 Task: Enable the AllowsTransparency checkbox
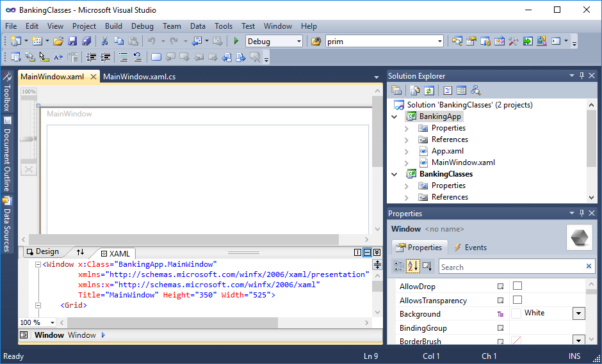[x=517, y=300]
